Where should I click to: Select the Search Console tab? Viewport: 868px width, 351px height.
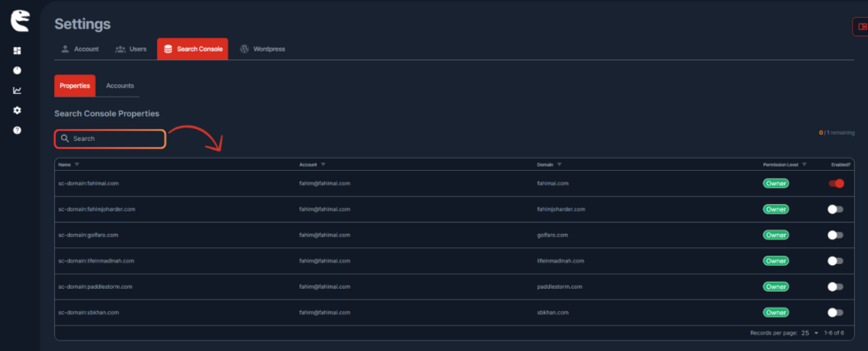193,50
